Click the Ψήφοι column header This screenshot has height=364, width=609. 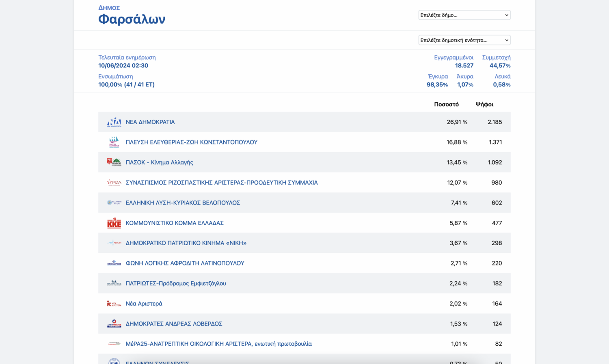pos(484,104)
